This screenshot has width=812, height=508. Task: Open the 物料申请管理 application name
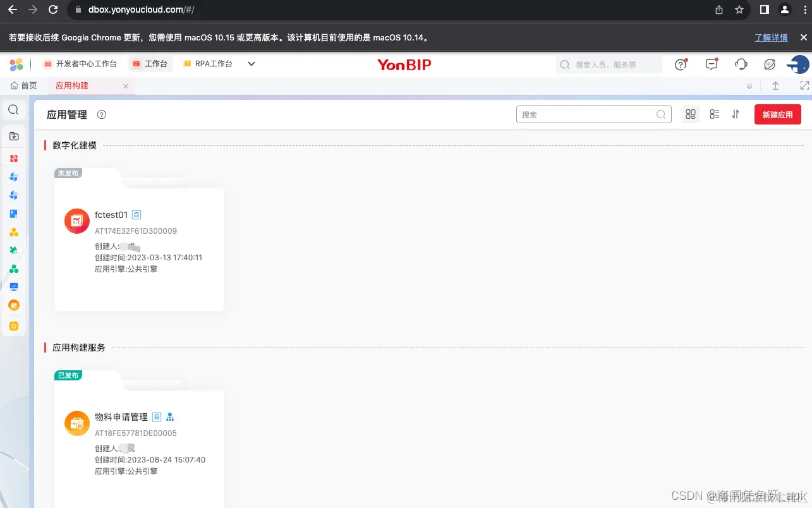click(121, 417)
